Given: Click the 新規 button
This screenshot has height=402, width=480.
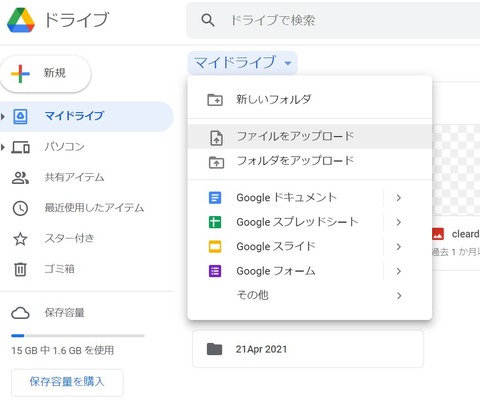Looking at the screenshot, I should coord(45,74).
